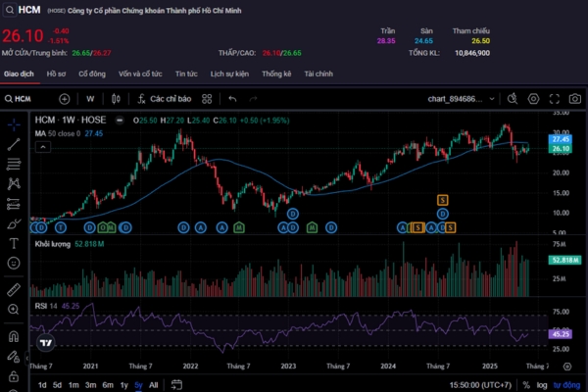
Task: Toggle stay in drawing mode
Action: coord(14,356)
